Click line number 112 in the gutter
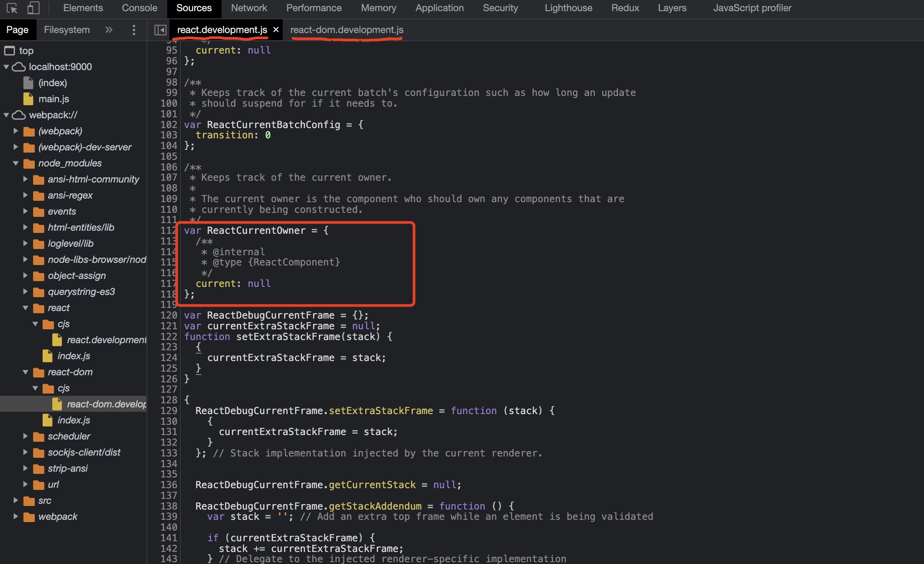 pos(169,231)
